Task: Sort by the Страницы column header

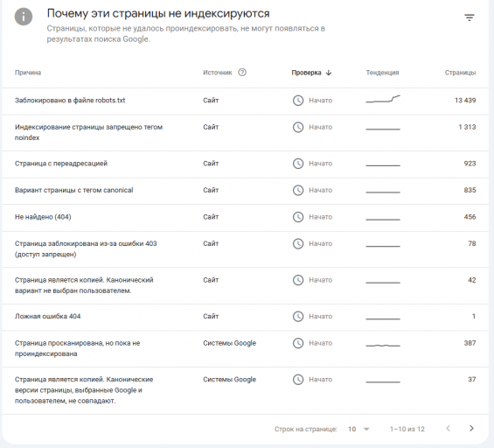Action: pos(460,73)
